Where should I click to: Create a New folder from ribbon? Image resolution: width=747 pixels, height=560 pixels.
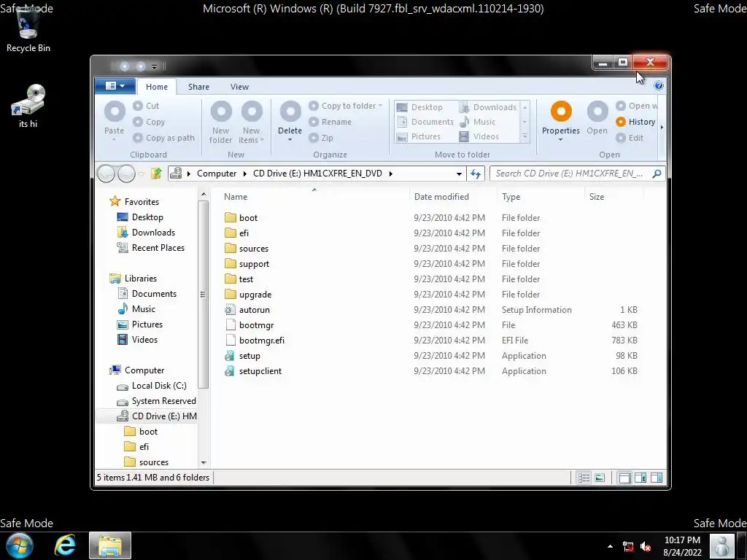pyautogui.click(x=220, y=122)
